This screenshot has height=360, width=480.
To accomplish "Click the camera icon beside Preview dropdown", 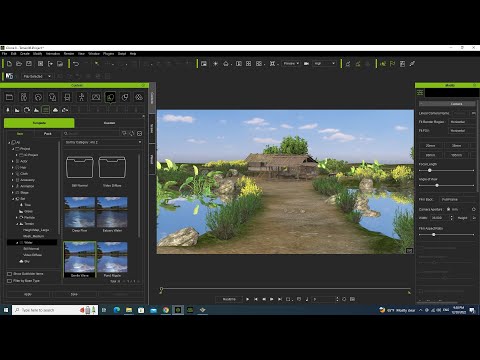I will (x=306, y=63).
